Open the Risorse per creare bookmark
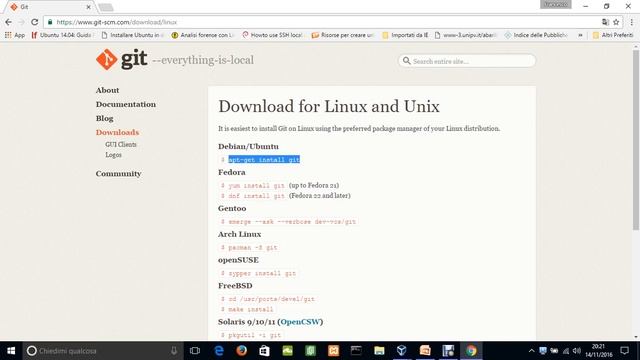The height and width of the screenshot is (360, 640). (343, 35)
